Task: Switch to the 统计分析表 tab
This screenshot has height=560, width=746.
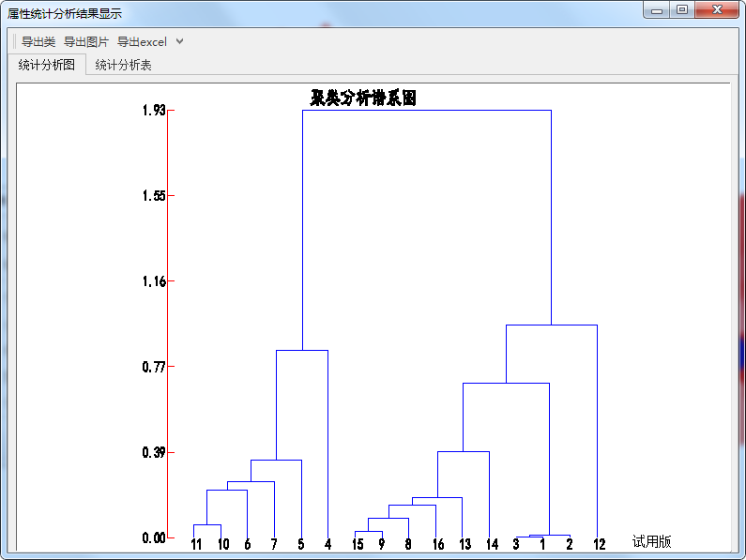Action: coord(123,65)
